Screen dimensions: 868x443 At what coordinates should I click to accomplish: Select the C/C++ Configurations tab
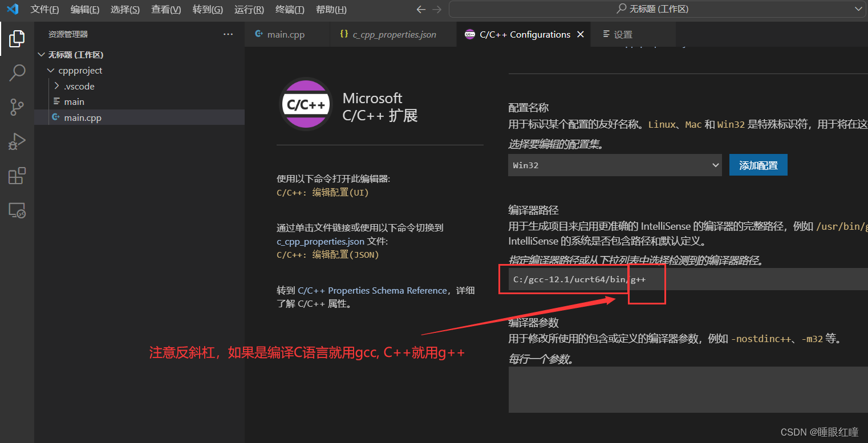coord(524,34)
